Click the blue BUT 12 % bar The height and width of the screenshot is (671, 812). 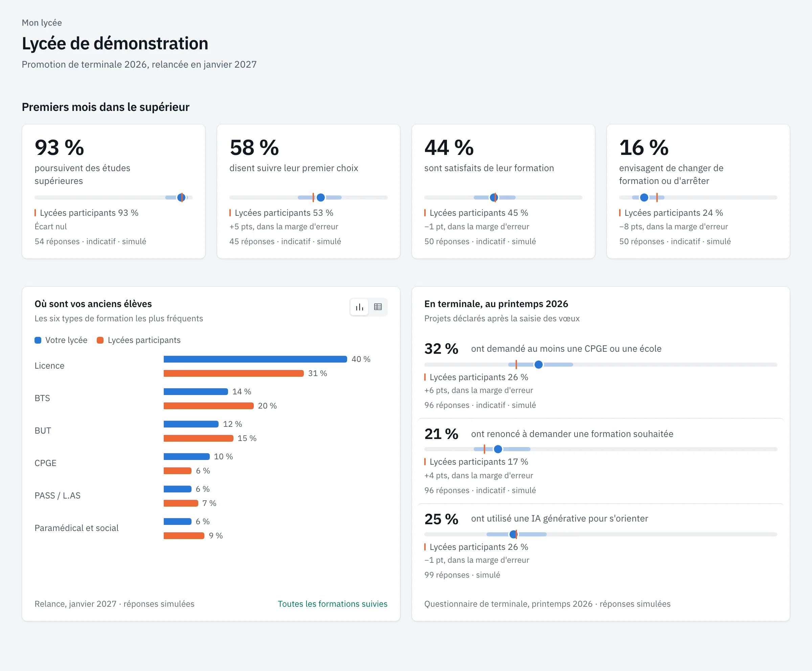tap(191, 424)
